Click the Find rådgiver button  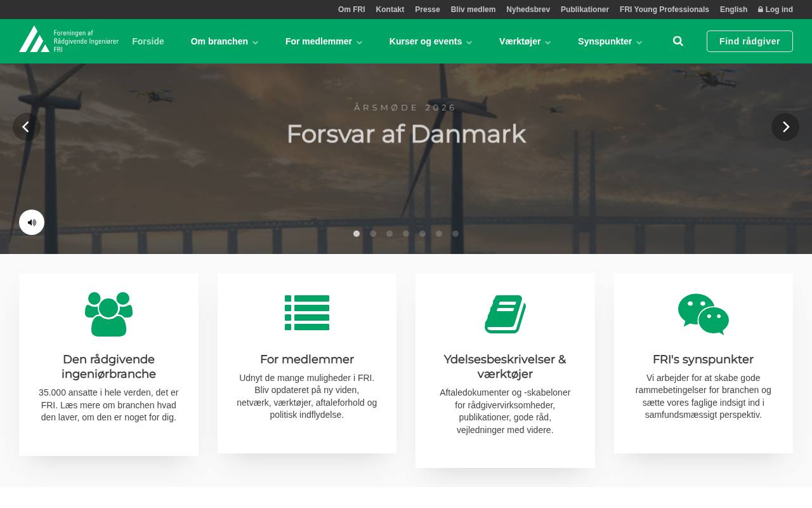point(750,41)
